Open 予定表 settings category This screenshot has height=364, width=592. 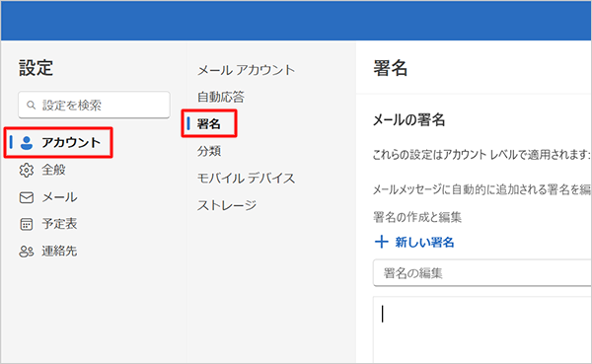point(59,224)
